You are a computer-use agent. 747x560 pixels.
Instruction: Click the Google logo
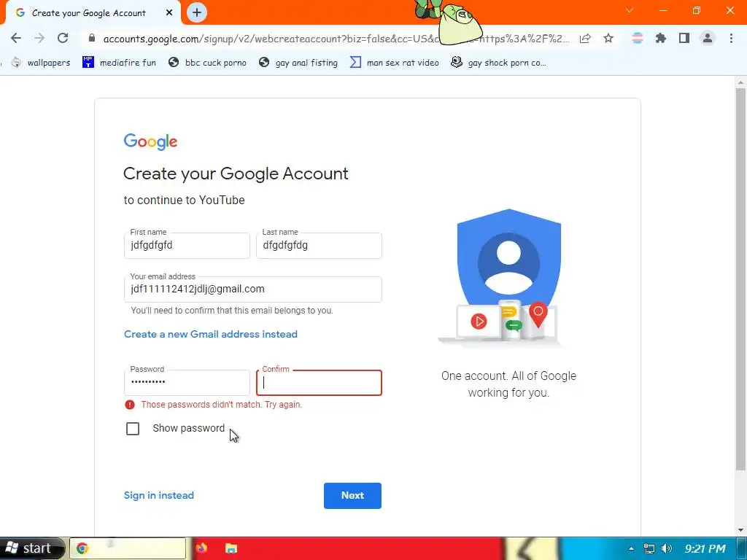click(150, 141)
